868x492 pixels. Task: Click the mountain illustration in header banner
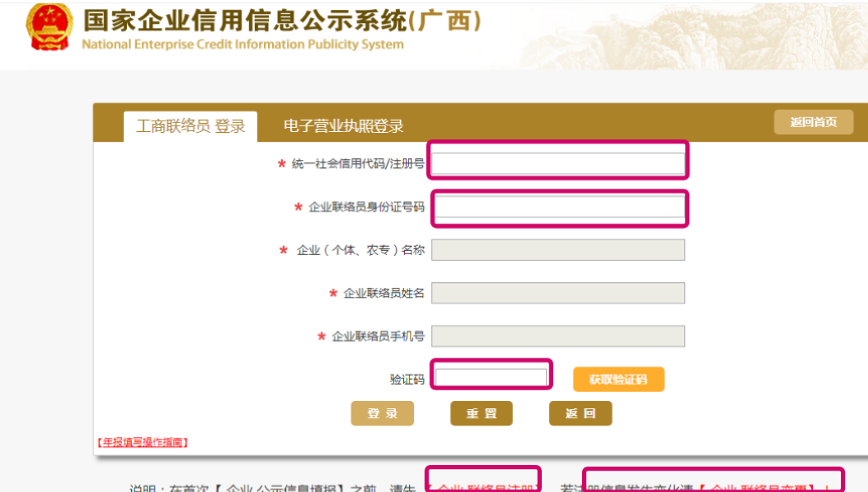pos(692,36)
